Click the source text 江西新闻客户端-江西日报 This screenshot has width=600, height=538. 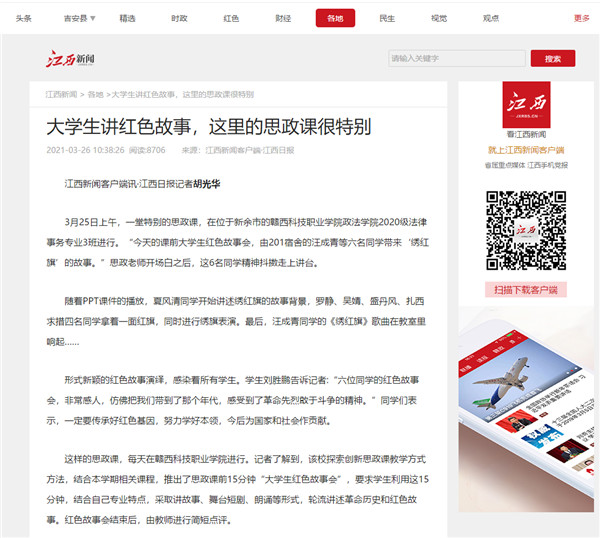point(250,150)
